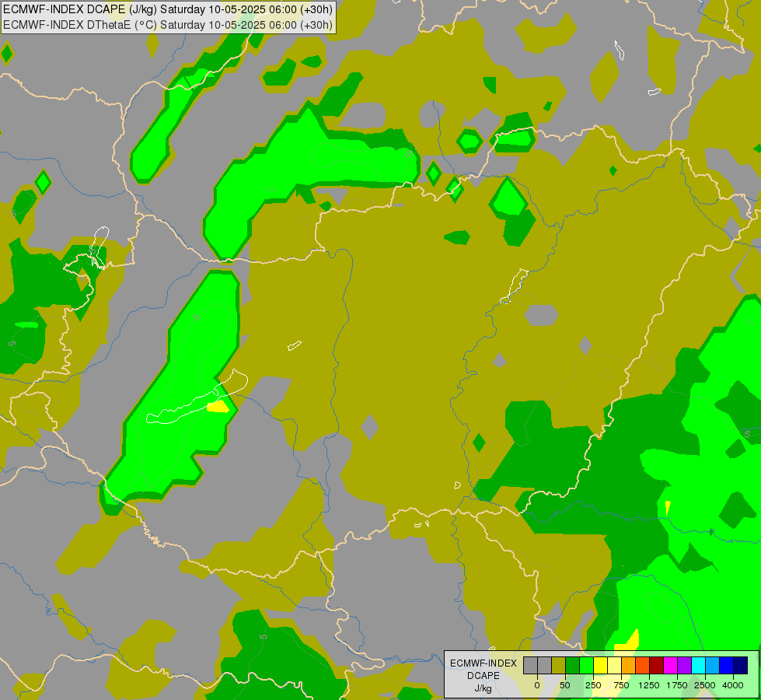Click the DCAPE title line at top
Image resolution: width=761 pixels, height=700 pixels.
coord(168,9)
